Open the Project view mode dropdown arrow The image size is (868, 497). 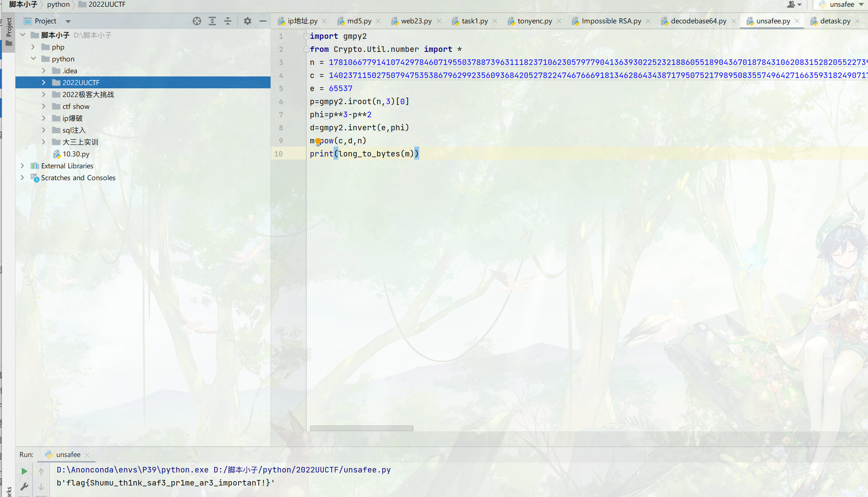tap(68, 21)
